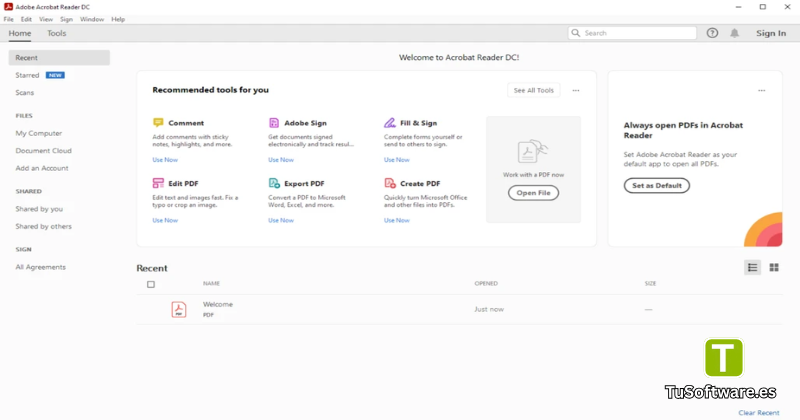
Task: Select All Agreements under Sign
Action: pyautogui.click(x=41, y=267)
